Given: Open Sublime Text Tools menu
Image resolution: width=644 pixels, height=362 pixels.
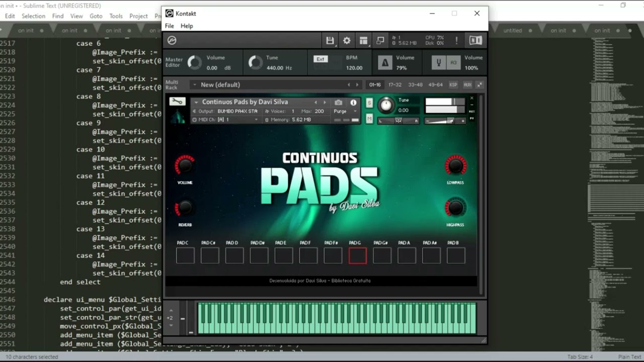Looking at the screenshot, I should (x=116, y=16).
